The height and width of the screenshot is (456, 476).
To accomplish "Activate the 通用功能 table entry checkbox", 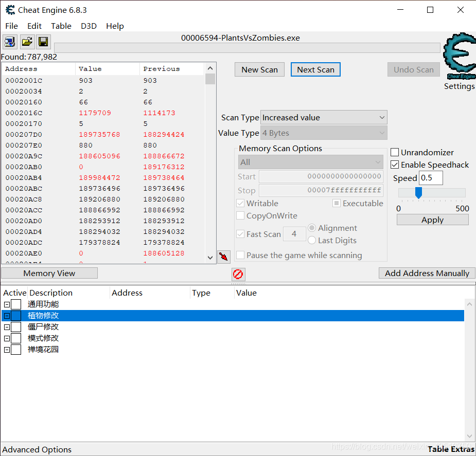I will coord(16,304).
